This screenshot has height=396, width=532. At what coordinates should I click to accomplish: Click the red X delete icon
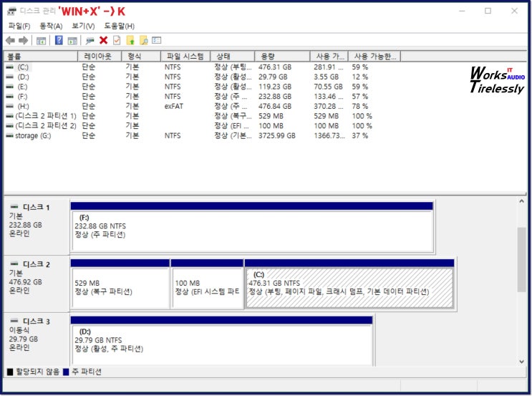[103, 40]
